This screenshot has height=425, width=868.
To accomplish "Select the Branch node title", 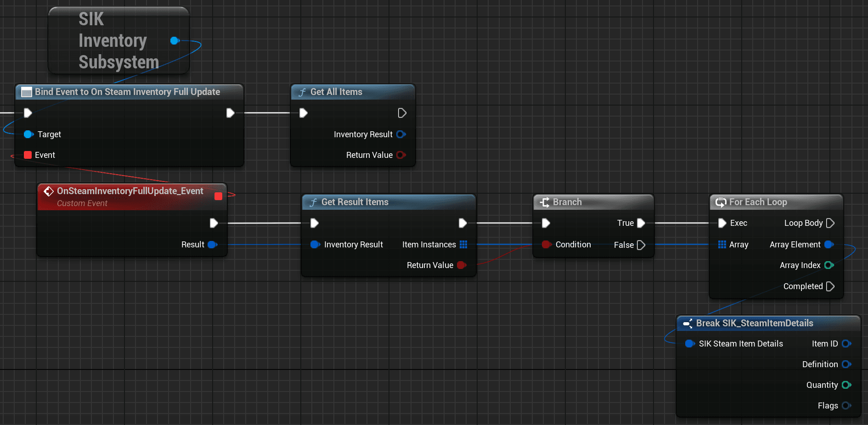I will click(567, 202).
